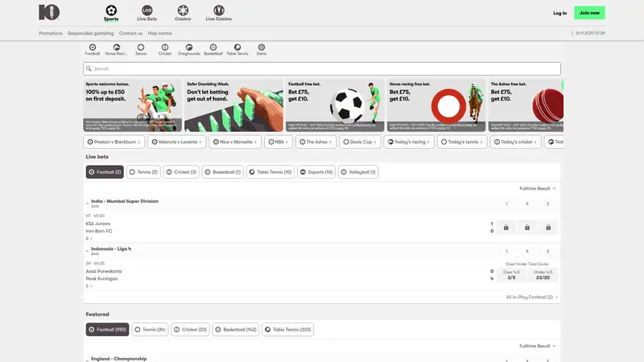Viewport: 644px width, 362px height.
Task: Click the Join now button
Action: (589, 13)
